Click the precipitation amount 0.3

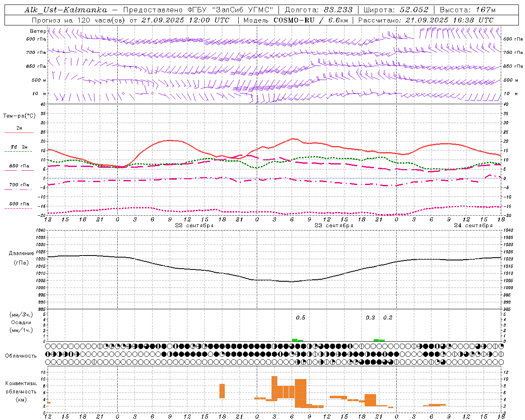[370, 318]
